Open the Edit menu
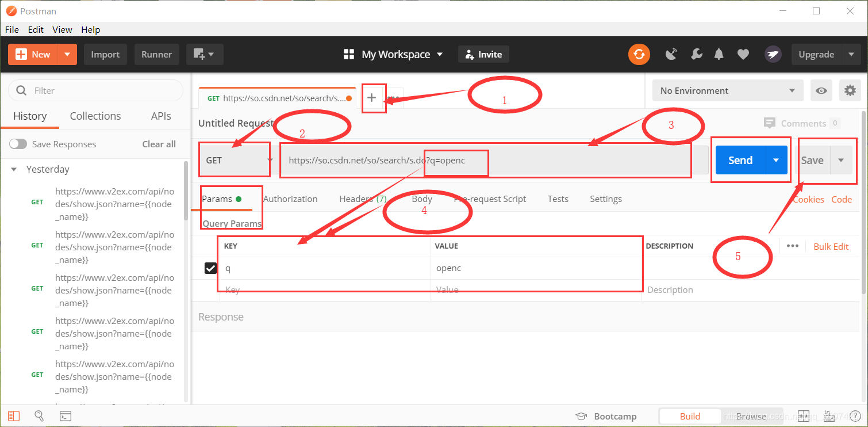This screenshot has width=868, height=427. 36,29
